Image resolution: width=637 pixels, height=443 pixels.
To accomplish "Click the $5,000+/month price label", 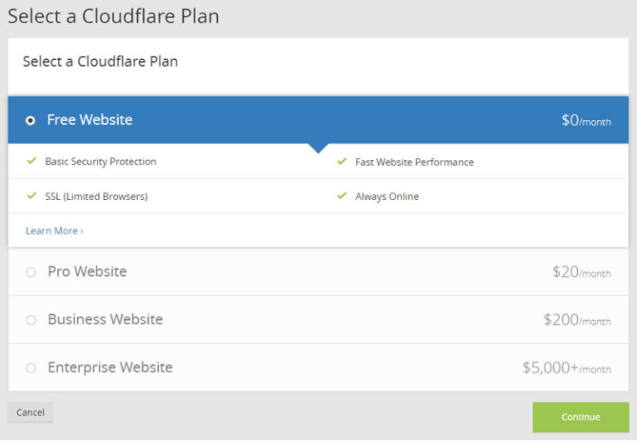I will [567, 368].
